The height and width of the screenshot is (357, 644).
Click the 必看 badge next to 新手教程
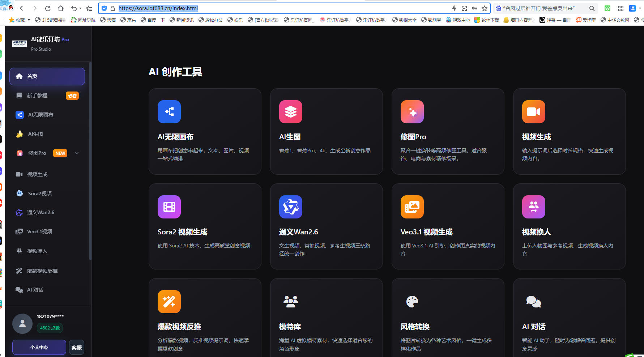[x=72, y=95]
